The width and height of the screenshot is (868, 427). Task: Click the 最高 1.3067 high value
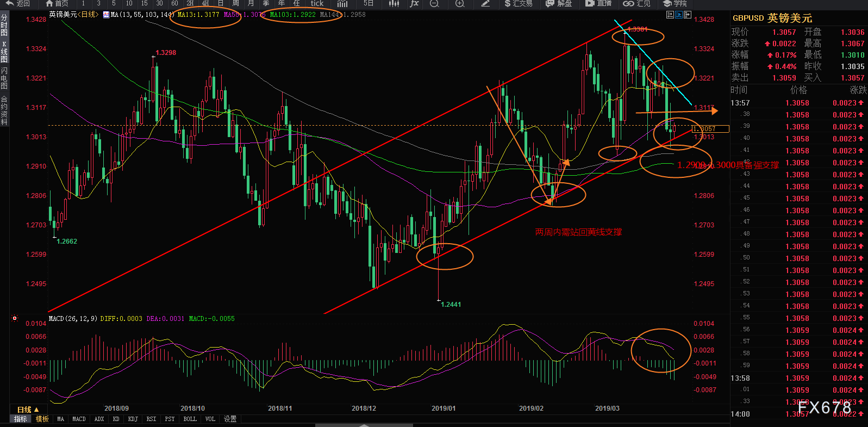point(852,44)
